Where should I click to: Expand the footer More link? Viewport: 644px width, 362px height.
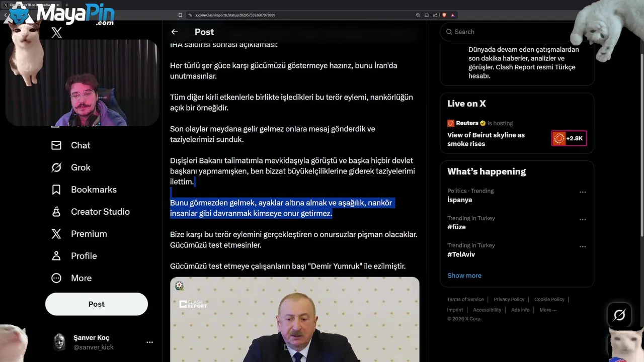pyautogui.click(x=547, y=310)
